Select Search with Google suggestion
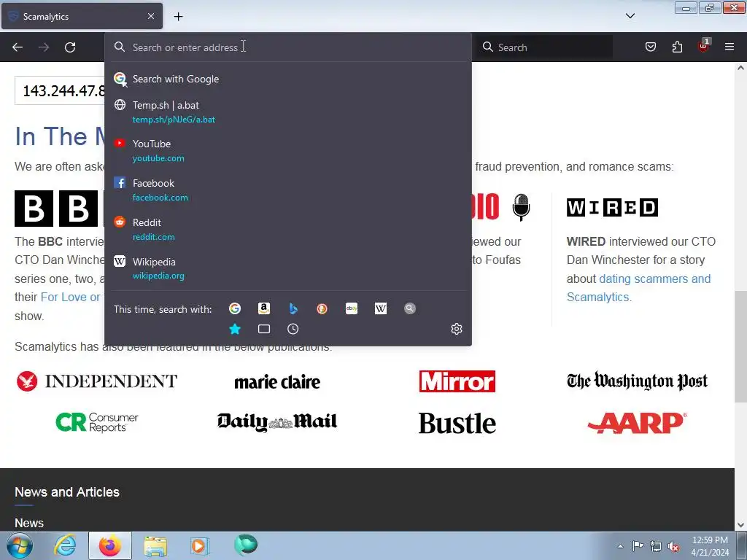The height and width of the screenshot is (560, 747). pos(288,79)
